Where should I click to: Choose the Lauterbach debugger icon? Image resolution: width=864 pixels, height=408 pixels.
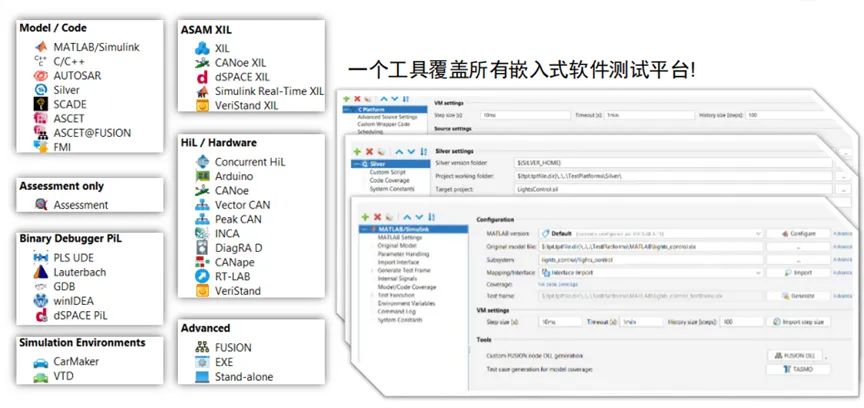click(41, 272)
